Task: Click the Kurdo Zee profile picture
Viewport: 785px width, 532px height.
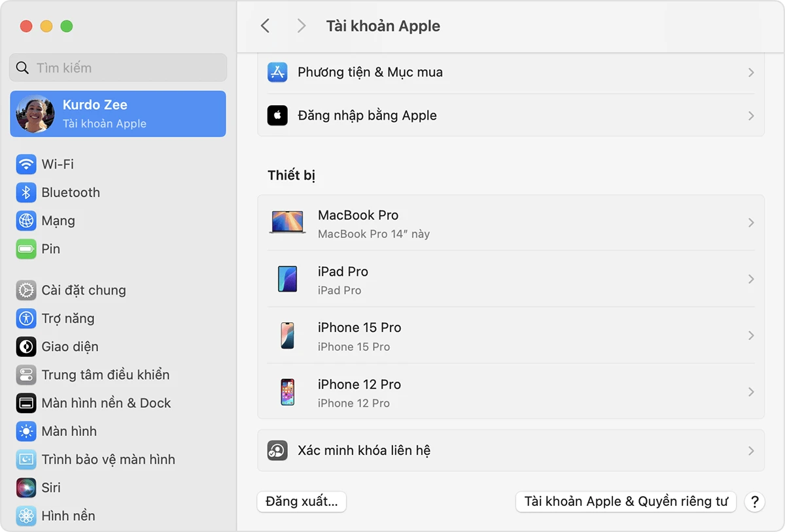Action: pos(34,113)
